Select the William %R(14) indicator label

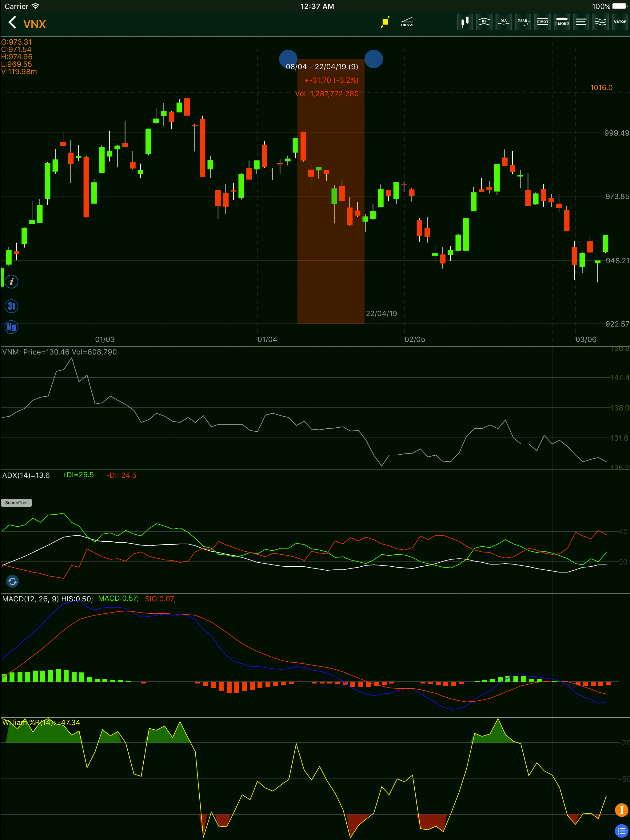click(x=41, y=722)
